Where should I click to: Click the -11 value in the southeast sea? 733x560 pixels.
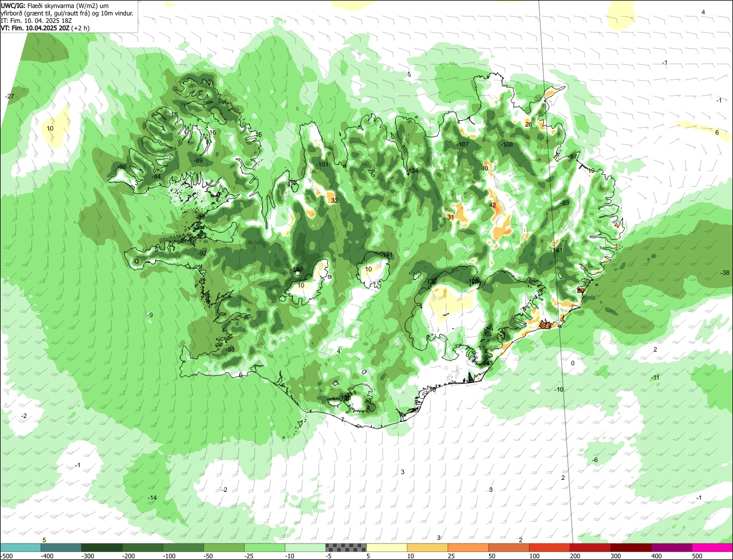pyautogui.click(x=656, y=377)
